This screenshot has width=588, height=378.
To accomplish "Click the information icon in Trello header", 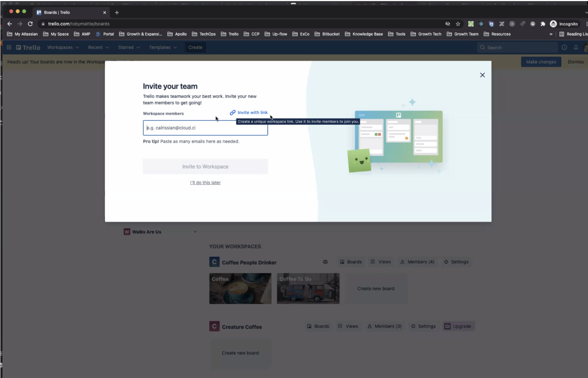I will (x=564, y=47).
